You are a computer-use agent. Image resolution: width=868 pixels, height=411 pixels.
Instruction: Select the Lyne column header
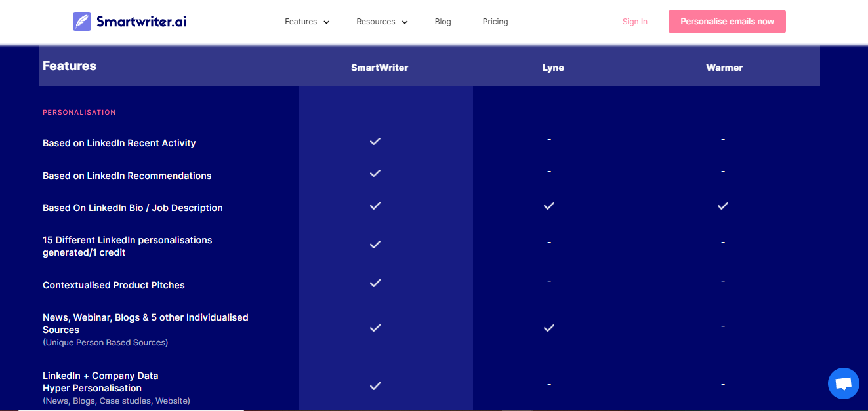(x=553, y=68)
